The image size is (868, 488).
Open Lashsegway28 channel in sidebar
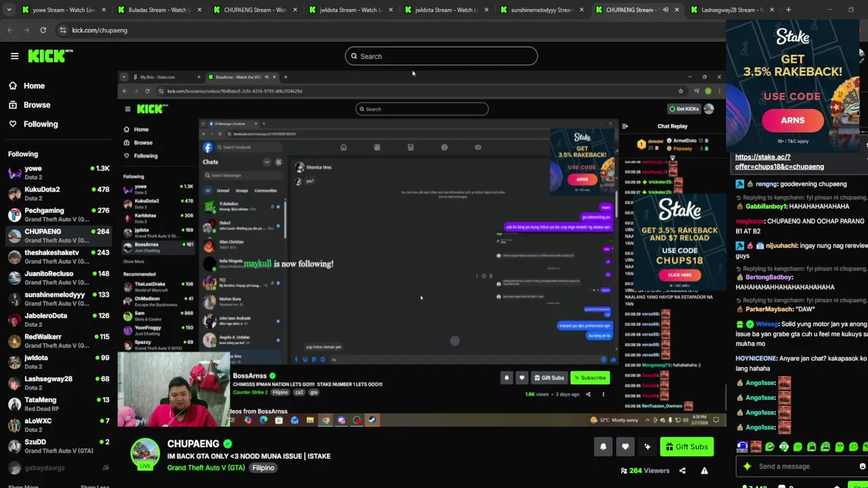click(58, 382)
